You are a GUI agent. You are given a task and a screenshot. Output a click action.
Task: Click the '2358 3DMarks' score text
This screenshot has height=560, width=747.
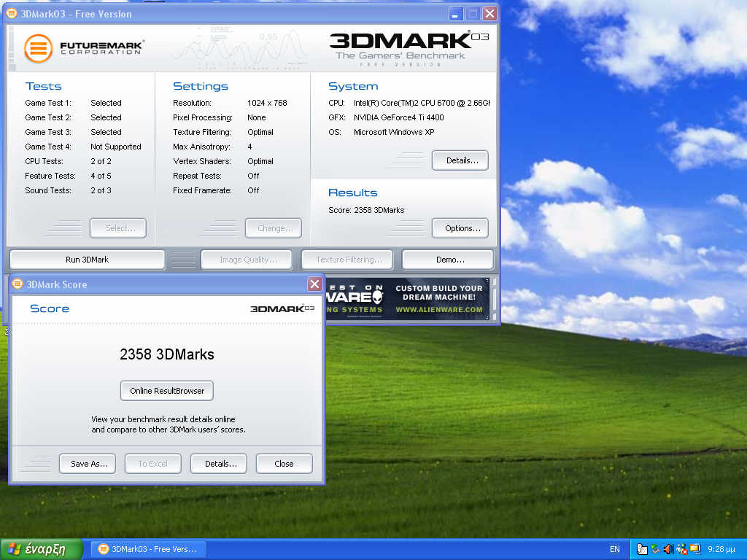(167, 354)
